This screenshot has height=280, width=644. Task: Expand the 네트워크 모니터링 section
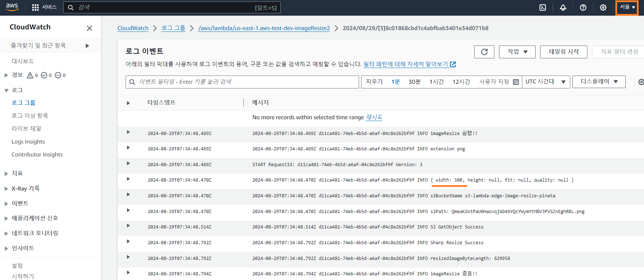6,233
